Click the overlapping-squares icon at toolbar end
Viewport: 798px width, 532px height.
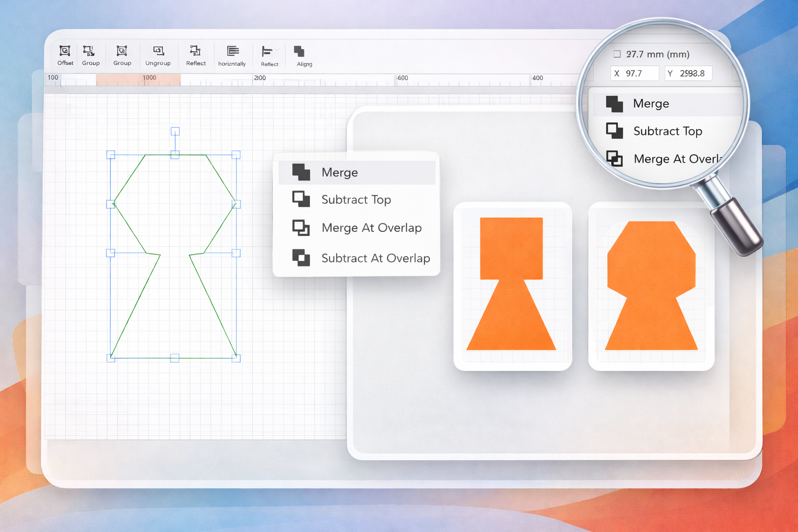point(299,51)
